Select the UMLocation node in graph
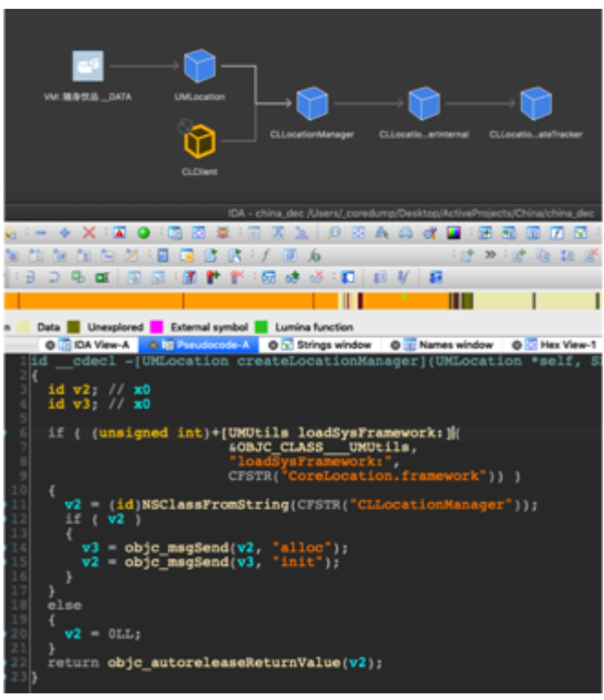 pyautogui.click(x=199, y=66)
